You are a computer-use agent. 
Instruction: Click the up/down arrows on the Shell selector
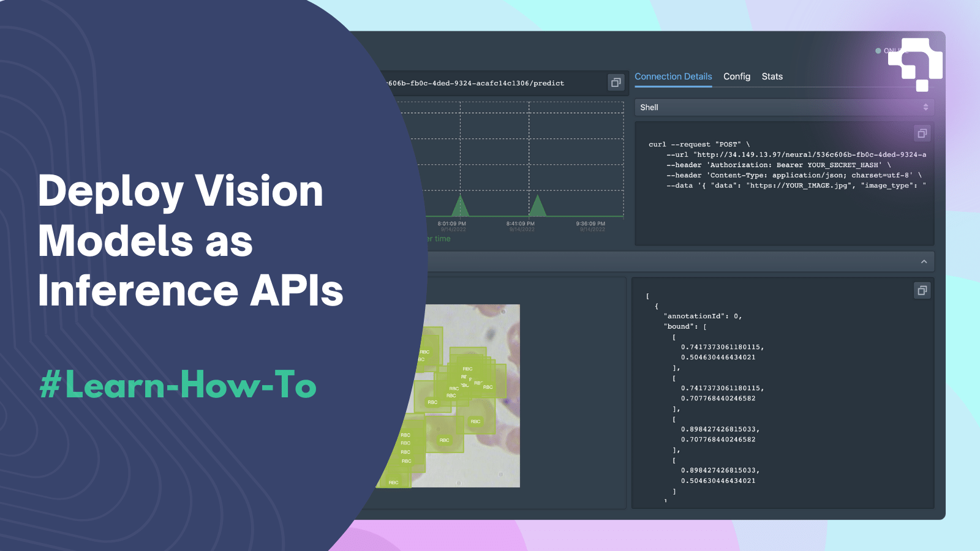pyautogui.click(x=926, y=107)
